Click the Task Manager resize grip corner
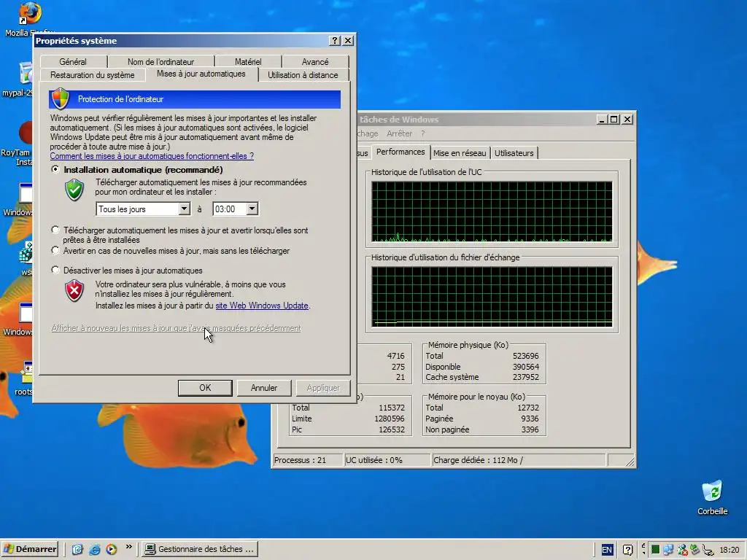Viewport: 747px width, 560px height. pyautogui.click(x=630, y=461)
